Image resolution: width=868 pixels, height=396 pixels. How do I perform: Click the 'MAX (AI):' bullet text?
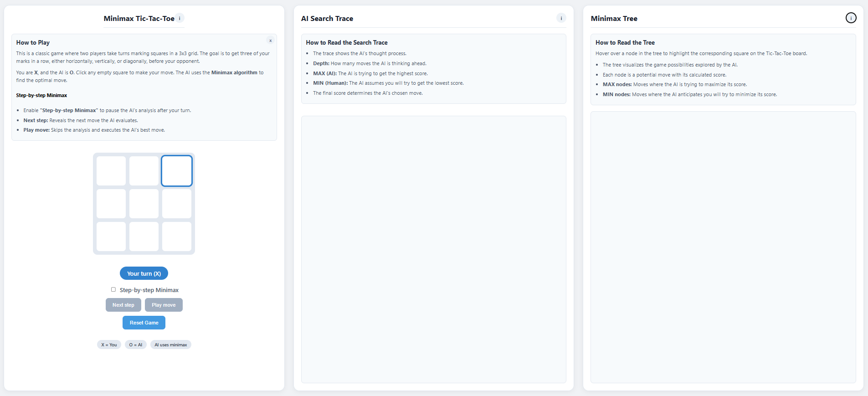[370, 73]
